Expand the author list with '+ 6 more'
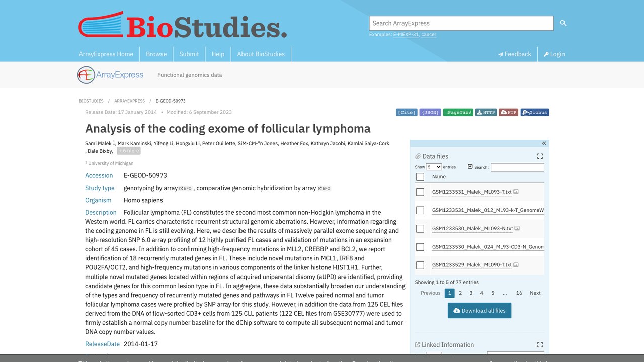This screenshot has width=644, height=362. click(x=129, y=151)
